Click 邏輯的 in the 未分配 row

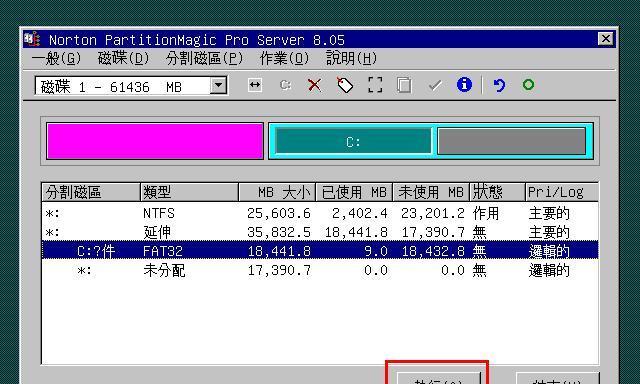tap(549, 270)
